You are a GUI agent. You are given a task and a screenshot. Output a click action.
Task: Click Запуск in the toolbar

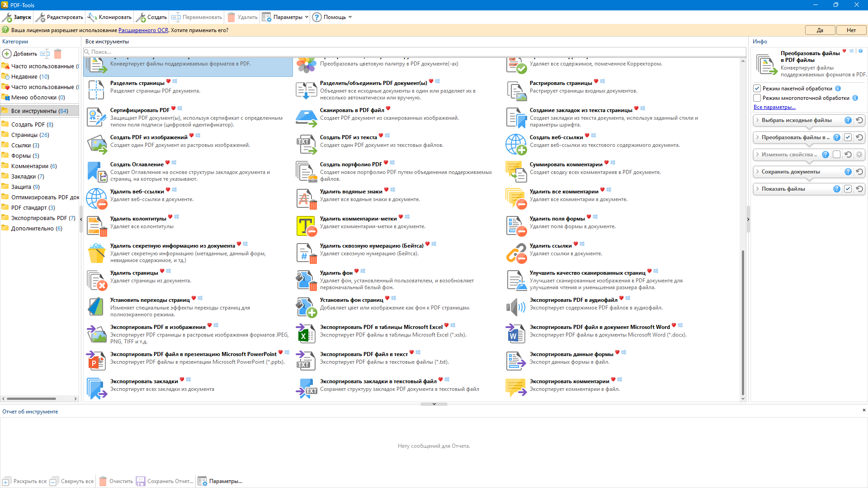coord(17,17)
